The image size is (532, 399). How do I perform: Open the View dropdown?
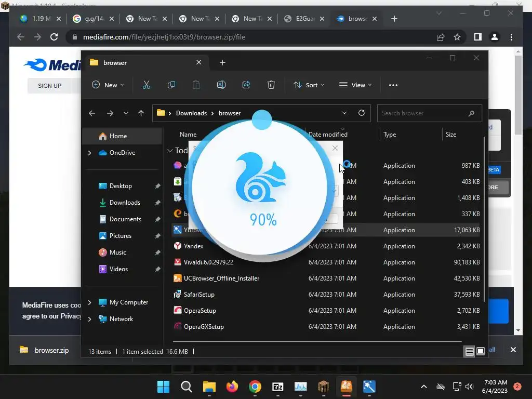click(x=355, y=85)
